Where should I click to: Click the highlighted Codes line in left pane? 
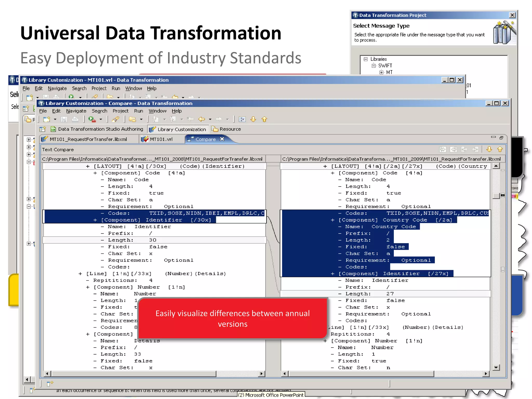pos(155,213)
